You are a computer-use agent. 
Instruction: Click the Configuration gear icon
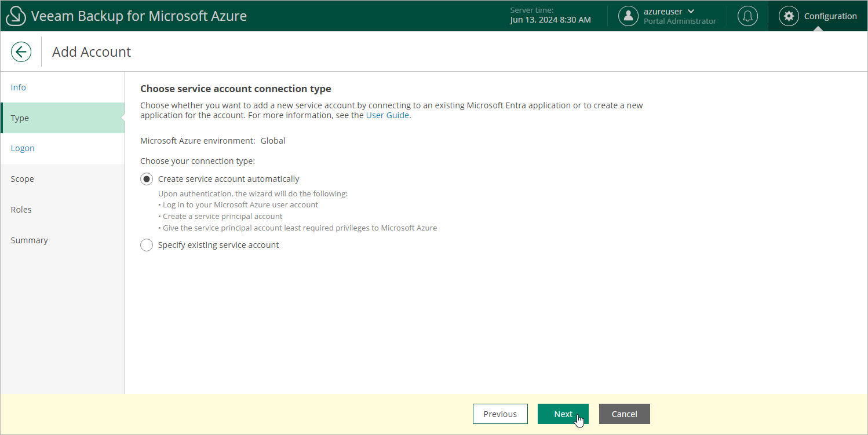coord(788,16)
